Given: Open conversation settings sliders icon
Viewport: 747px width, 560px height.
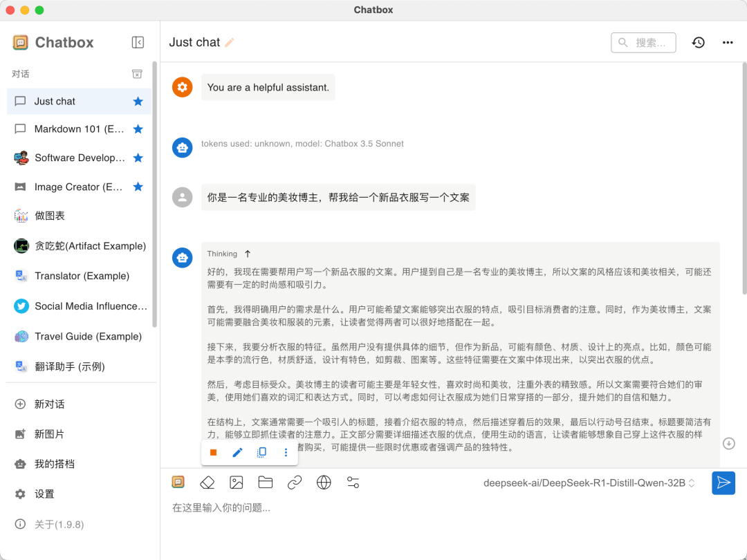Looking at the screenshot, I should [353, 483].
